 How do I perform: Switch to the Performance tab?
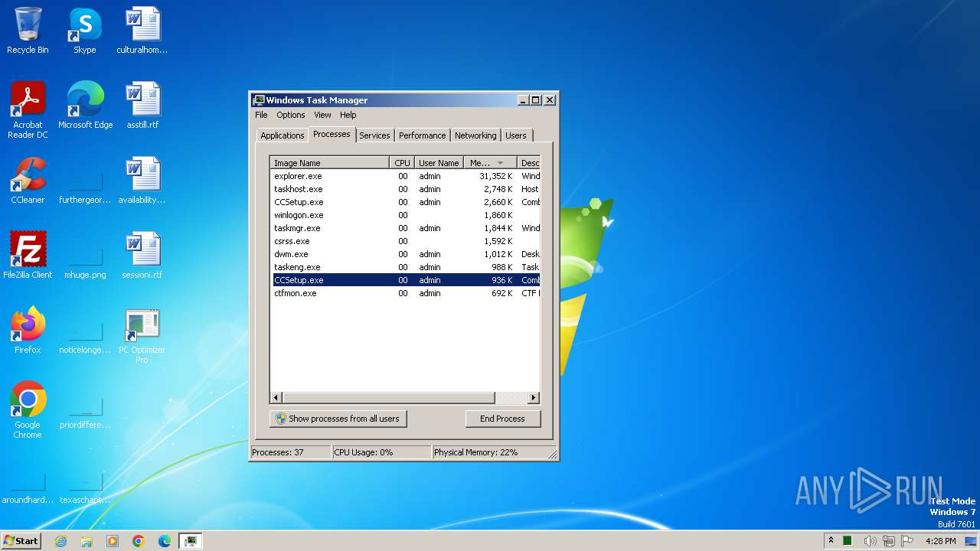(x=422, y=135)
